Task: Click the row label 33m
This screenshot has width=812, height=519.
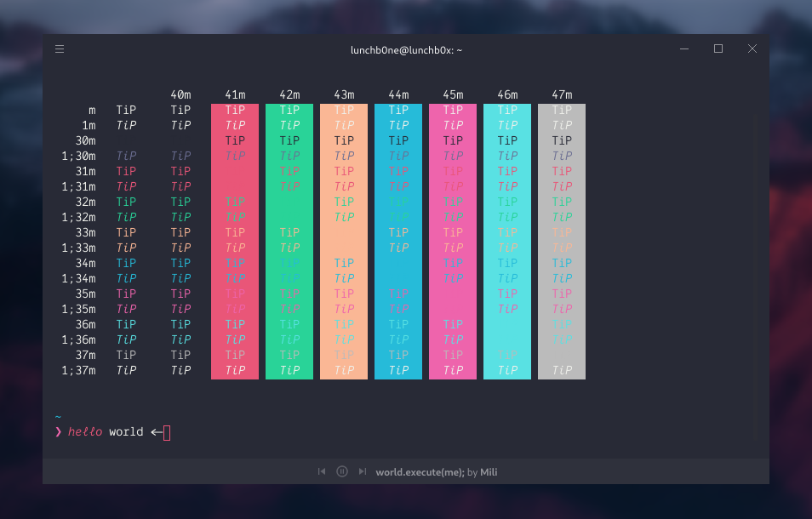Action: pos(85,232)
